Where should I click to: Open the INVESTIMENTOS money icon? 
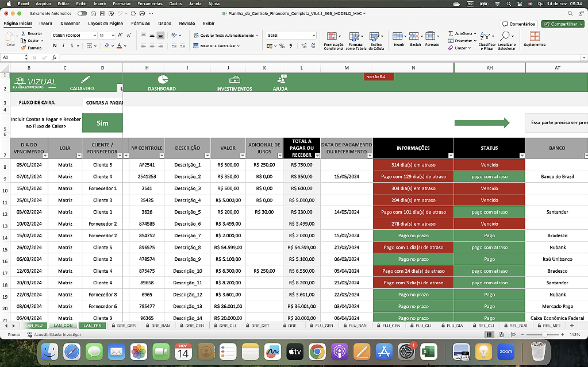tap(235, 79)
